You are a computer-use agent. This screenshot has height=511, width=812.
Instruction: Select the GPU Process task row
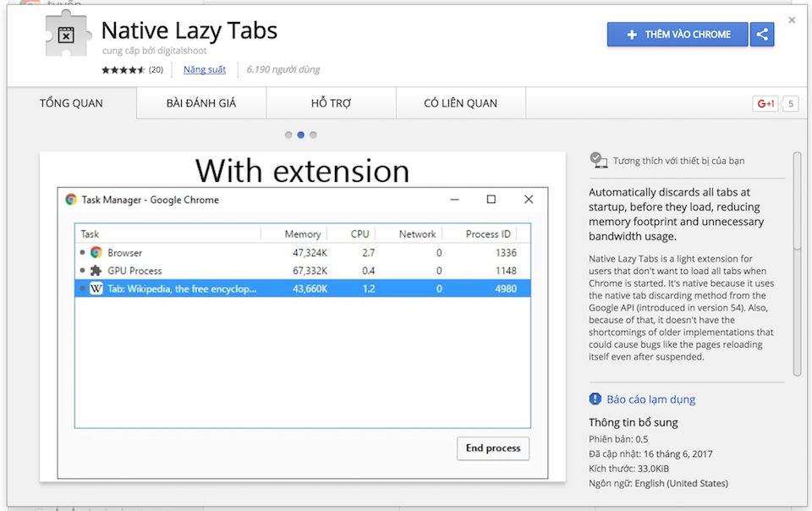pyautogui.click(x=303, y=271)
